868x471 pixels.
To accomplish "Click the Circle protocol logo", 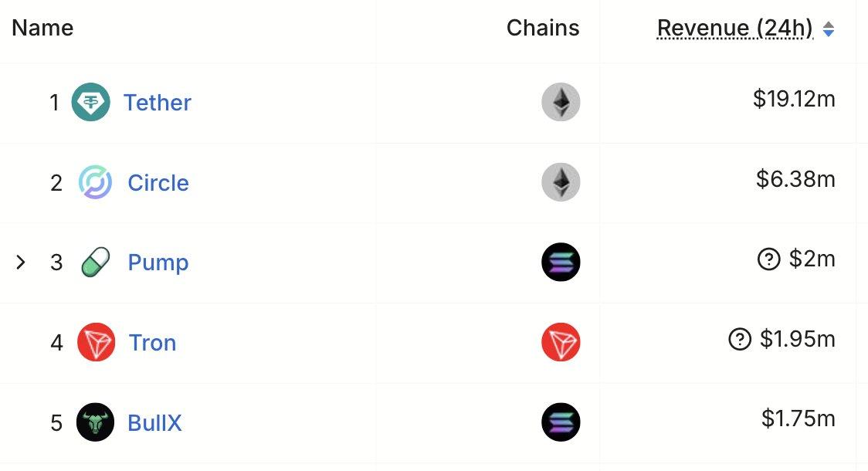I will (x=94, y=183).
